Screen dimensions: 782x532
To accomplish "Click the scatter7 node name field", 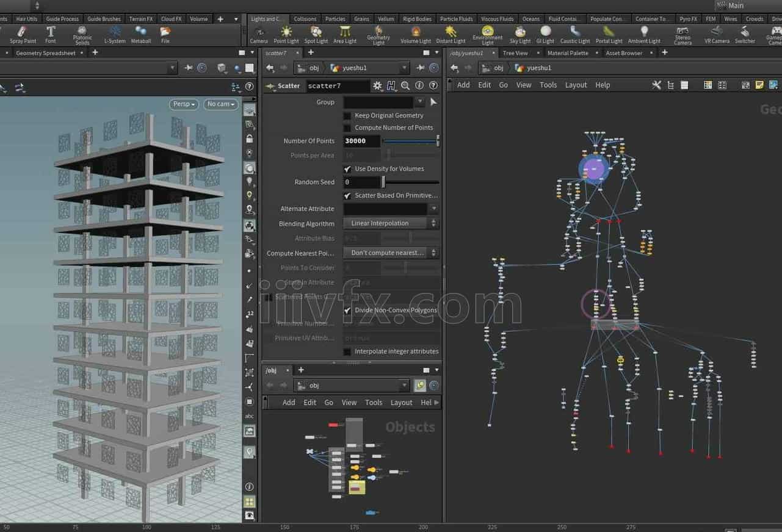I will click(x=338, y=86).
